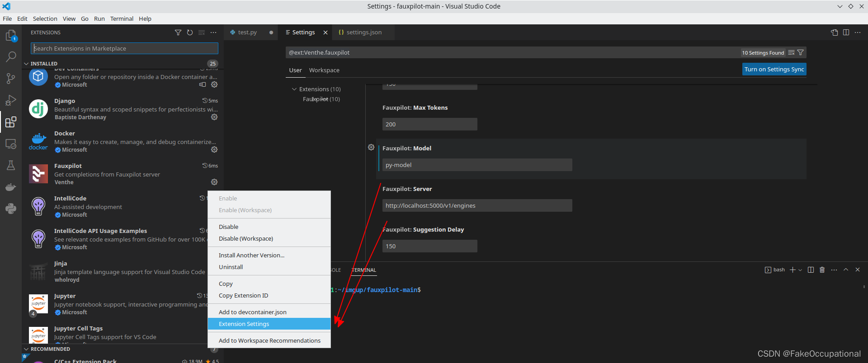The image size is (868, 363).
Task: Choose Extension Settings in context menu
Action: 269,324
